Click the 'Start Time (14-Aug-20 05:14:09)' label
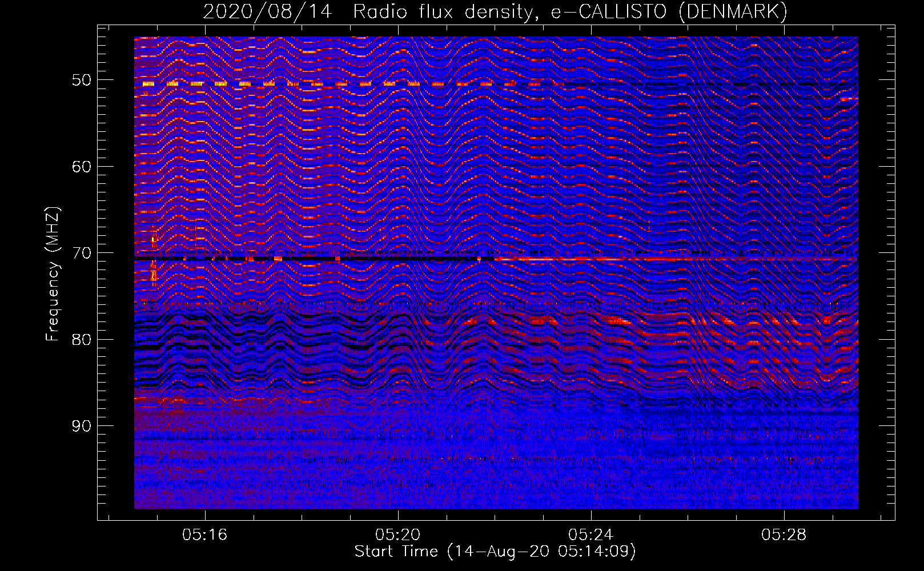This screenshot has height=571, width=924. coord(495,552)
